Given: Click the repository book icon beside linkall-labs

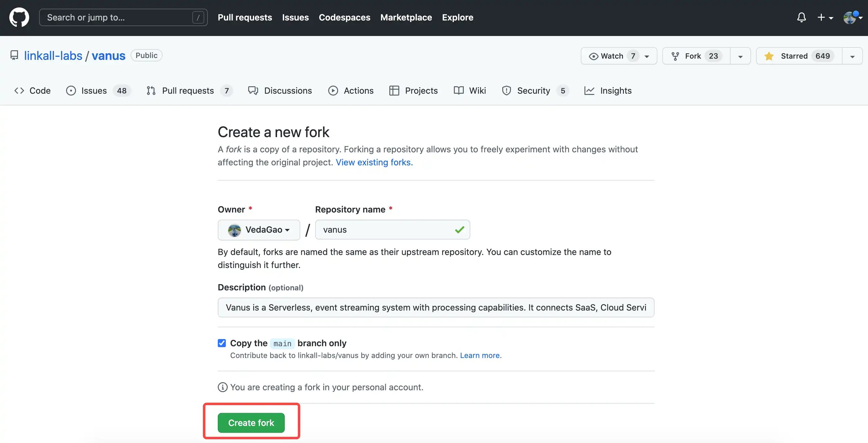Looking at the screenshot, I should point(14,55).
